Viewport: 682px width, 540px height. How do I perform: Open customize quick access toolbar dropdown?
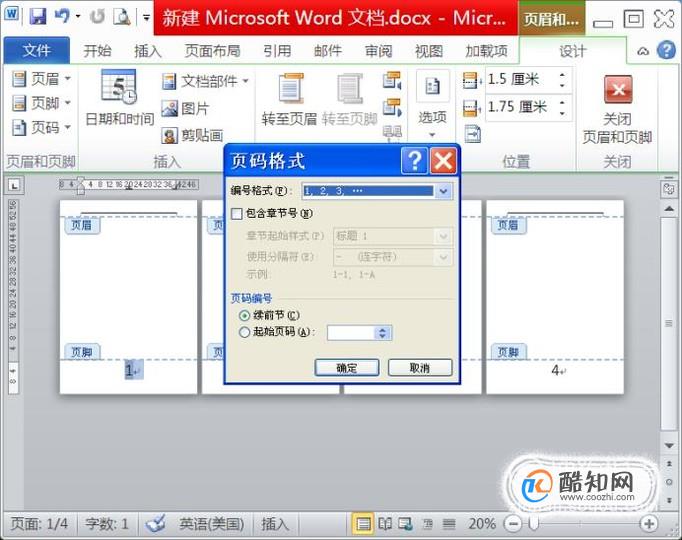coord(147,18)
